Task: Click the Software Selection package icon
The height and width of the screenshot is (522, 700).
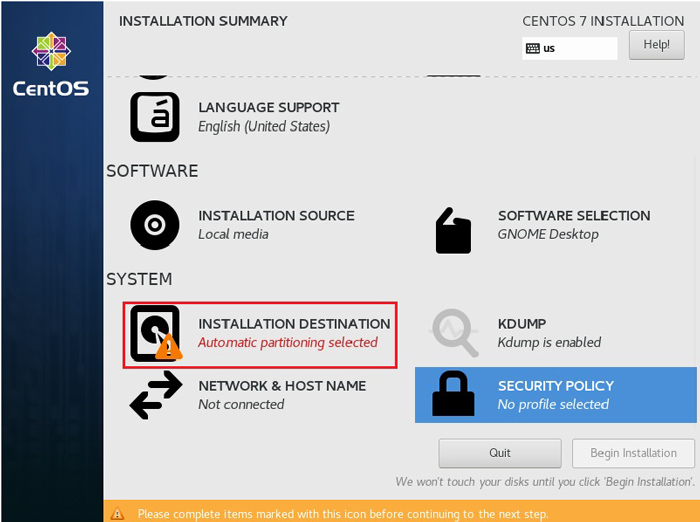Action: [x=453, y=230]
